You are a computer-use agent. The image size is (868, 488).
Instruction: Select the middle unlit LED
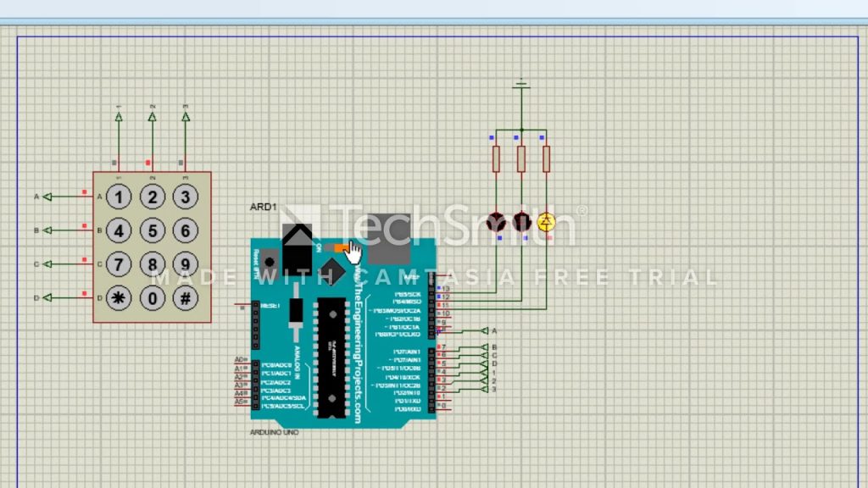tap(521, 222)
